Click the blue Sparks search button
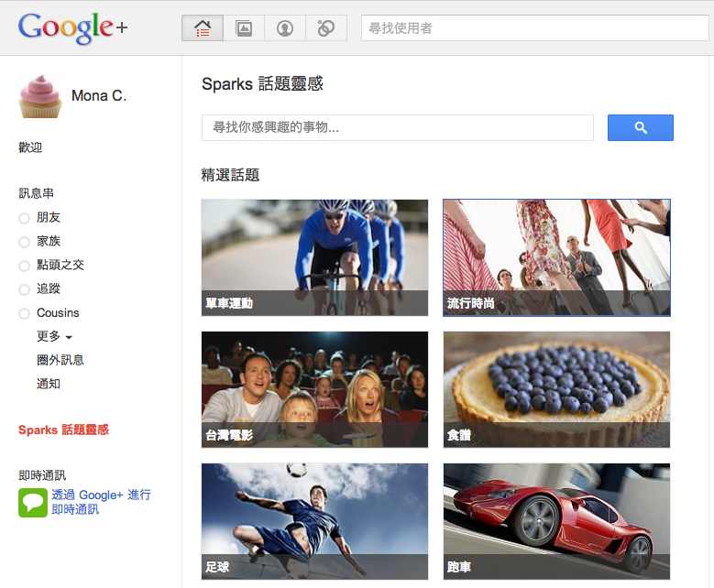This screenshot has height=588, width=714. point(641,128)
